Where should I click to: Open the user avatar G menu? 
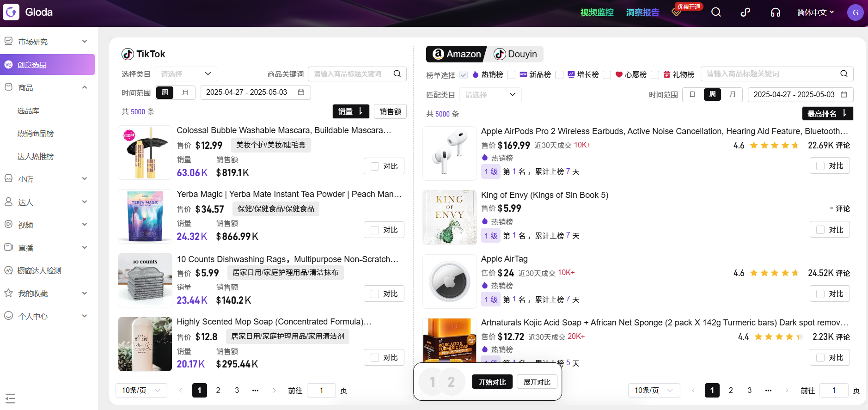click(855, 12)
